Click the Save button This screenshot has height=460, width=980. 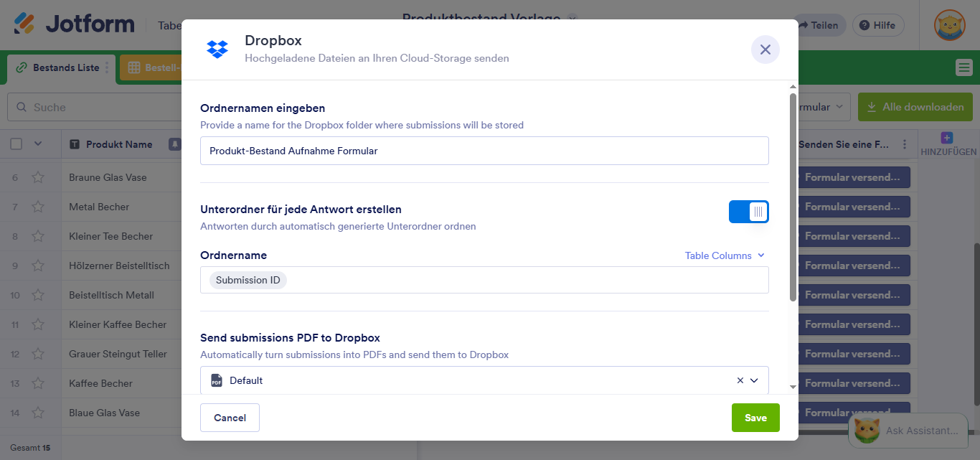tap(755, 418)
